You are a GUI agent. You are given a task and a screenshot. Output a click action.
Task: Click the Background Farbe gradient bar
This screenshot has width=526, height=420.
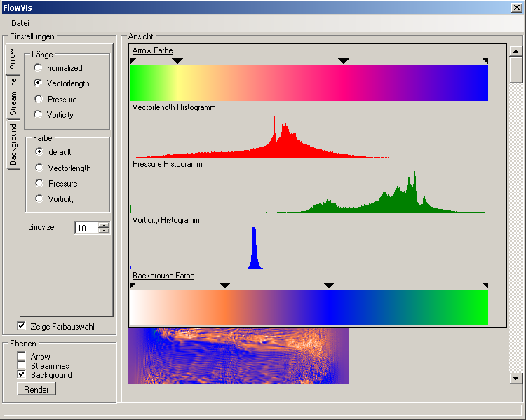(309, 307)
